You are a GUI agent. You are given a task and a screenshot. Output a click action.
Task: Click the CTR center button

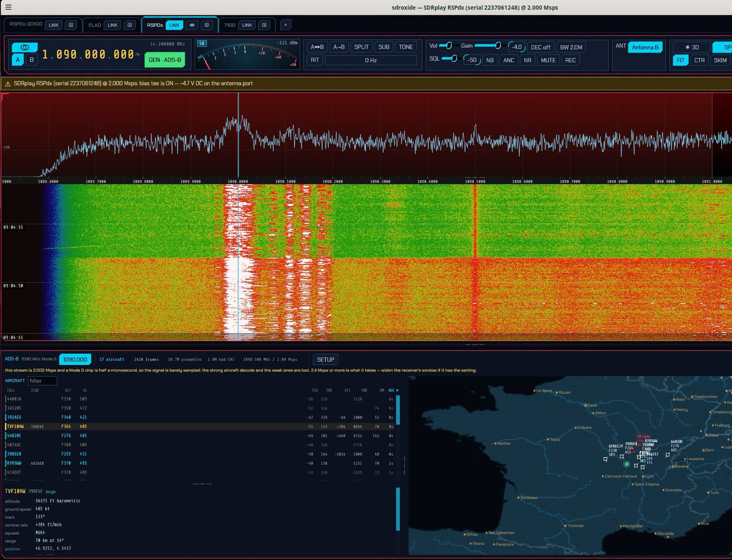coord(699,60)
